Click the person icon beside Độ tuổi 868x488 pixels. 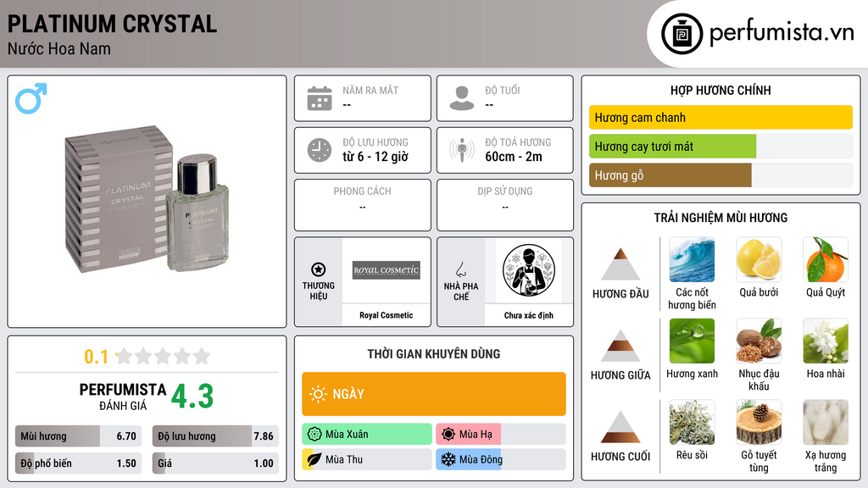pyautogui.click(x=462, y=98)
